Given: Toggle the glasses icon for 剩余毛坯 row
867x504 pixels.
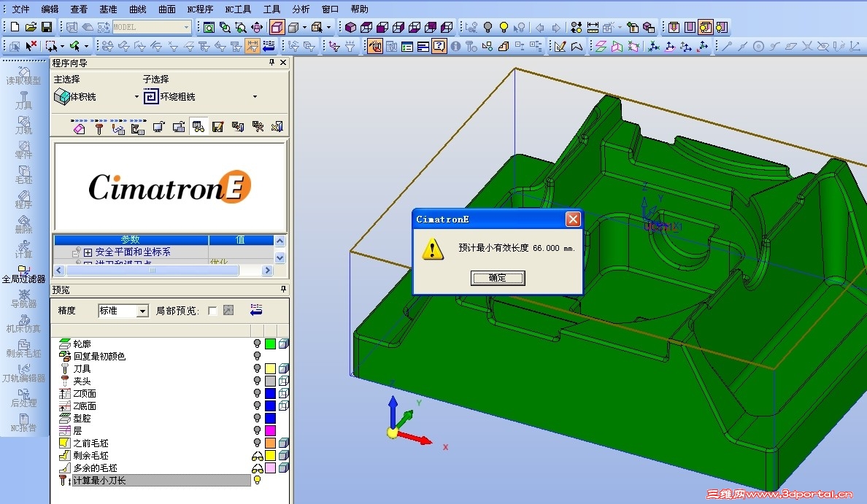Looking at the screenshot, I should coord(257,456).
